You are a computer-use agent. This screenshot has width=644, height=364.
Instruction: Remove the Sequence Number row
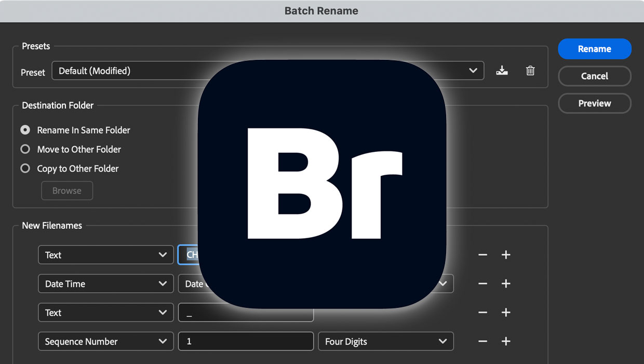(x=482, y=342)
